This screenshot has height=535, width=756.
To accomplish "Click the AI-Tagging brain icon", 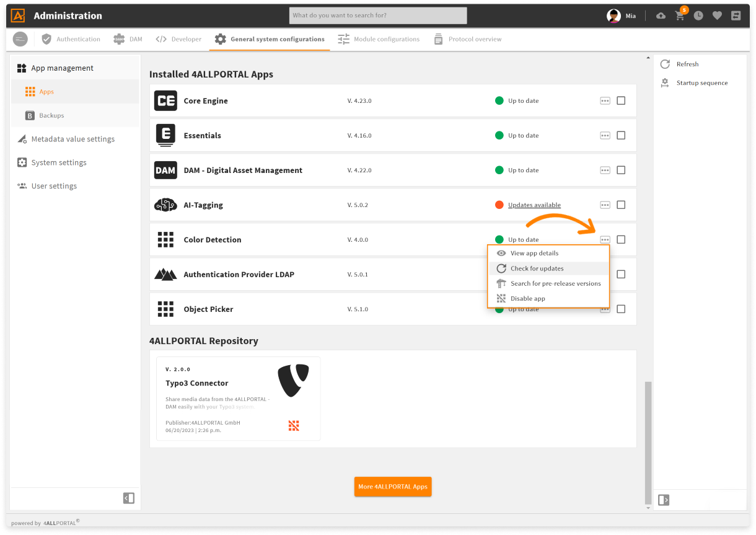I will (x=165, y=205).
